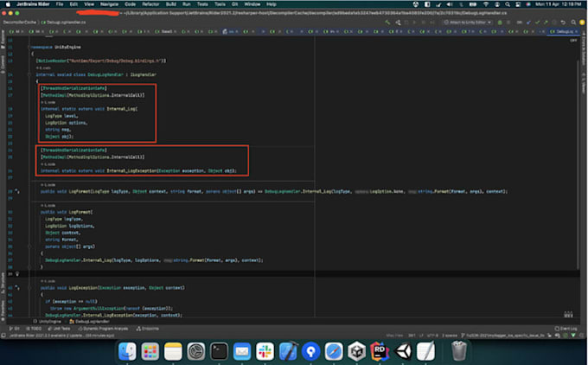Open the Navigate menu
The image size is (588, 365).
(x=110, y=4)
